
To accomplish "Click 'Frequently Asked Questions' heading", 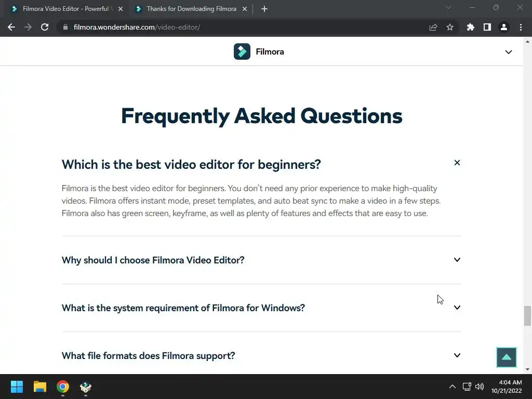I will 262,116.
